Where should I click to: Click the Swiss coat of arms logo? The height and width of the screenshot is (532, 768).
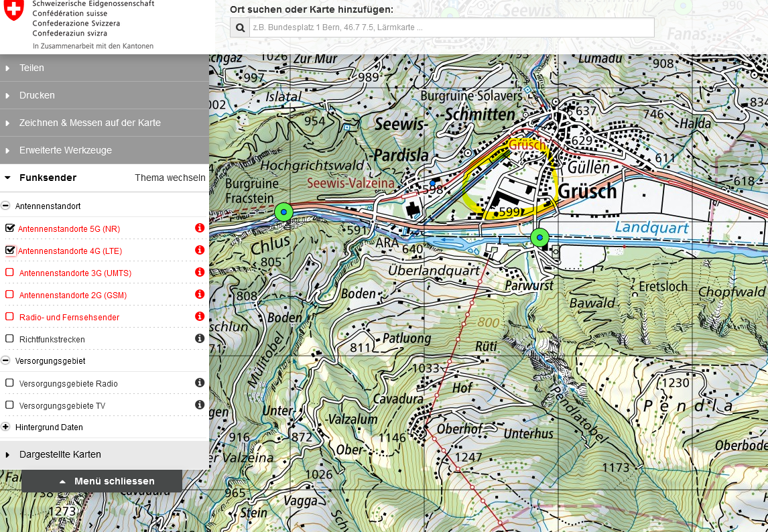coord(13,10)
